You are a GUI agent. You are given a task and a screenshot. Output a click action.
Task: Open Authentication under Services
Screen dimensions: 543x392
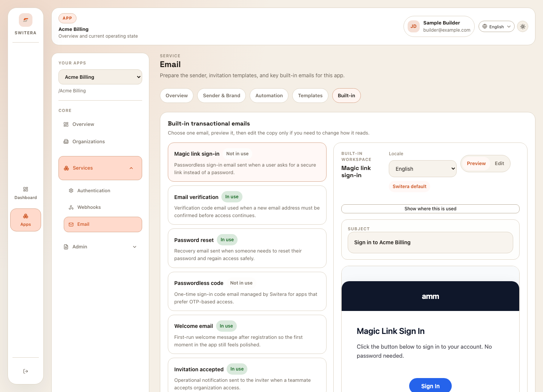pyautogui.click(x=103, y=191)
